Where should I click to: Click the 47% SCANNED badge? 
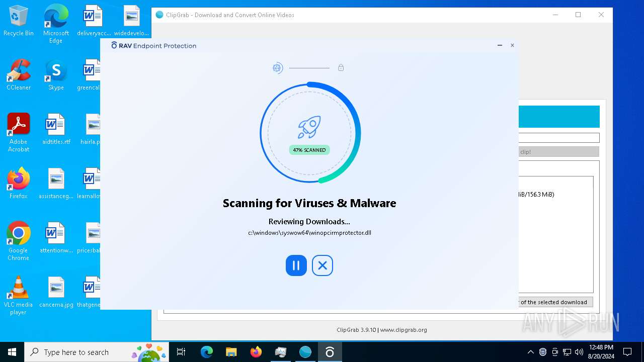(309, 150)
